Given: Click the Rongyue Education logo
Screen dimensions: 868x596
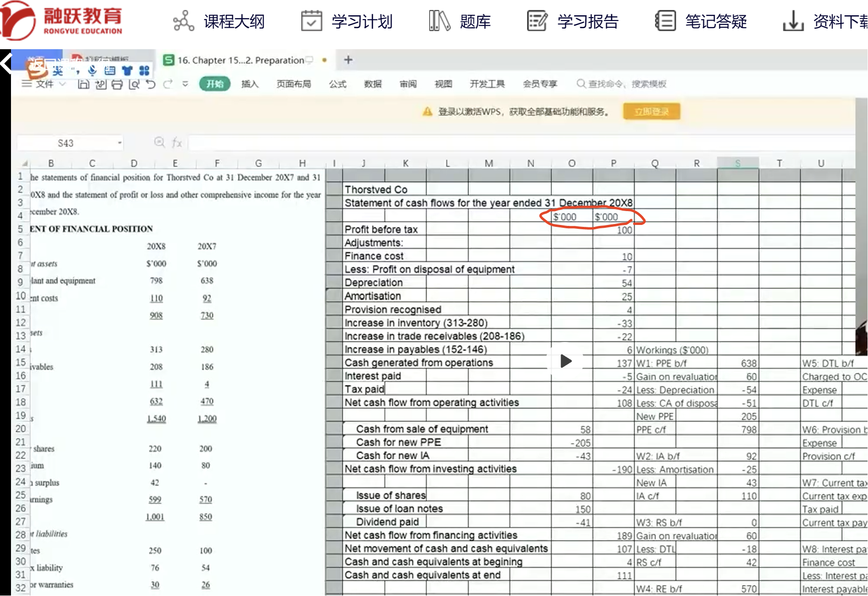Looking at the screenshot, I should tap(61, 21).
